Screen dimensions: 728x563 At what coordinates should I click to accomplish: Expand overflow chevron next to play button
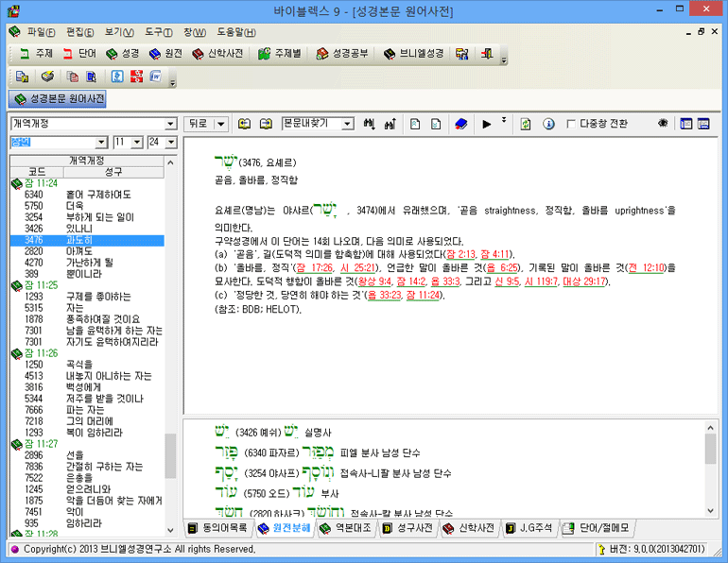click(x=504, y=120)
